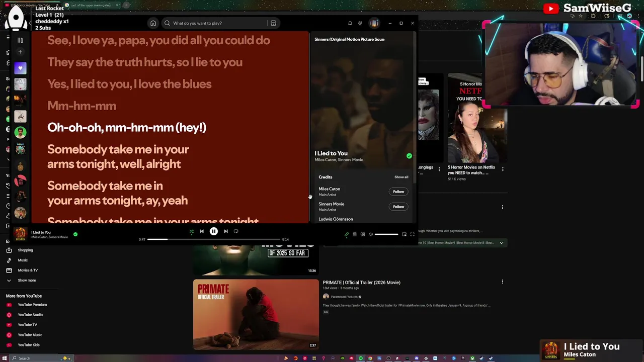Open YouTube Music under More from YouTube

click(30, 335)
